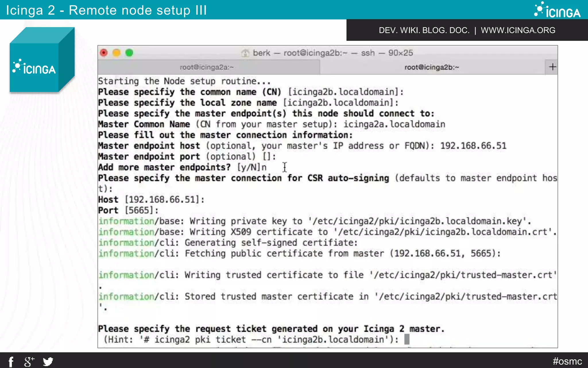Maximize the terminal with green button
Screen dimensions: 588x368
pos(129,53)
